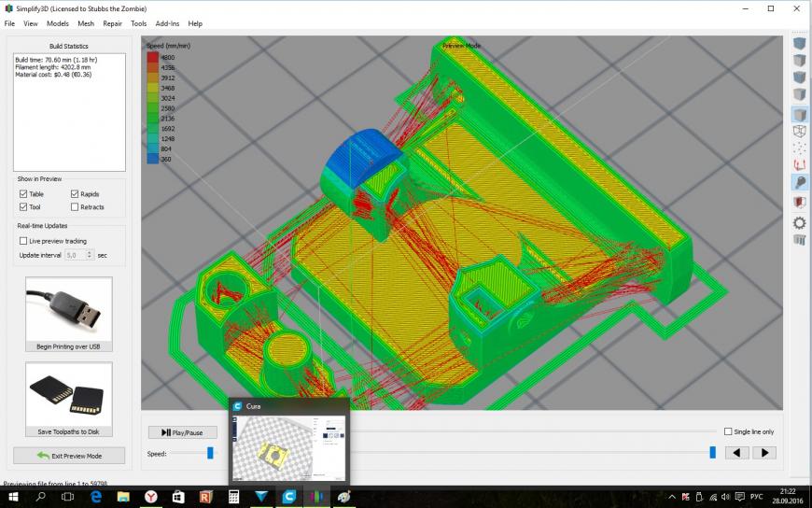This screenshot has height=508, width=812.
Task: Toggle the red coordinate axes icon
Action: (800, 165)
